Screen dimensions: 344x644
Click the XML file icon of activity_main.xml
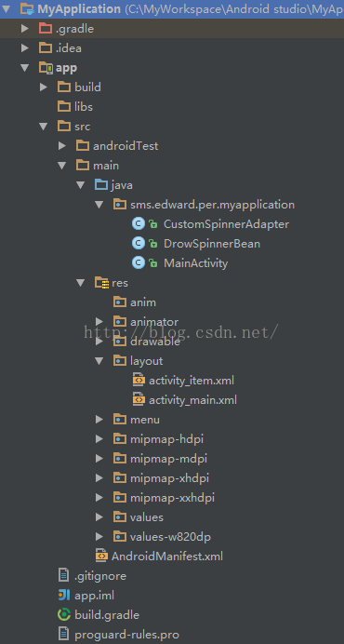139,400
